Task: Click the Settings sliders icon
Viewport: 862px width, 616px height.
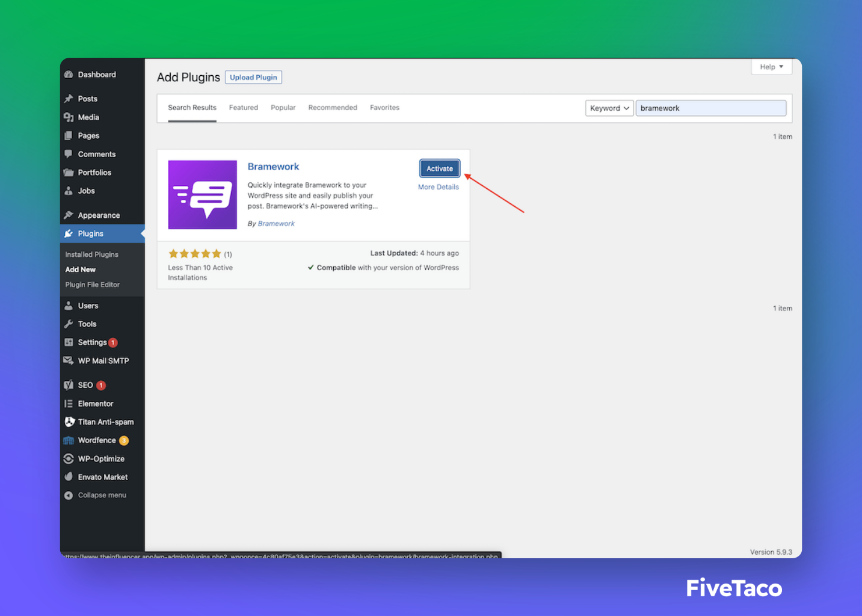Action: [69, 342]
